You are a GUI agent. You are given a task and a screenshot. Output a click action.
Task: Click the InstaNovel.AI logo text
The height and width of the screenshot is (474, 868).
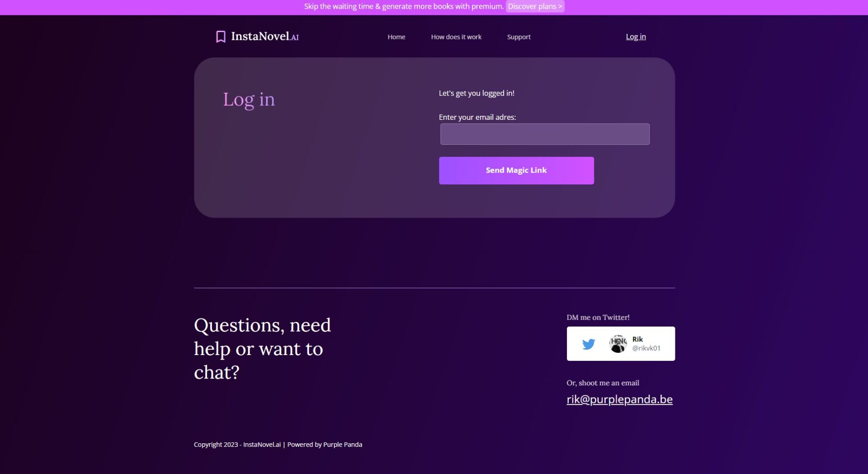pyautogui.click(x=265, y=37)
